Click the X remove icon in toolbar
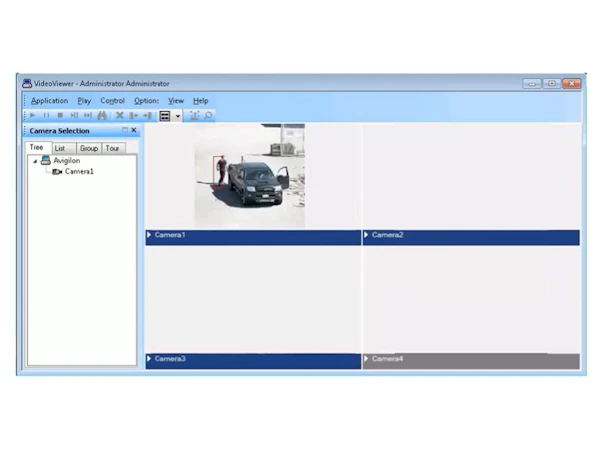This screenshot has width=600, height=450. 120,115
